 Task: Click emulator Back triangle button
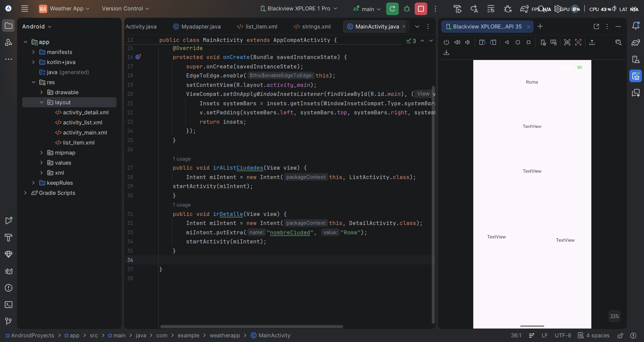507,42
